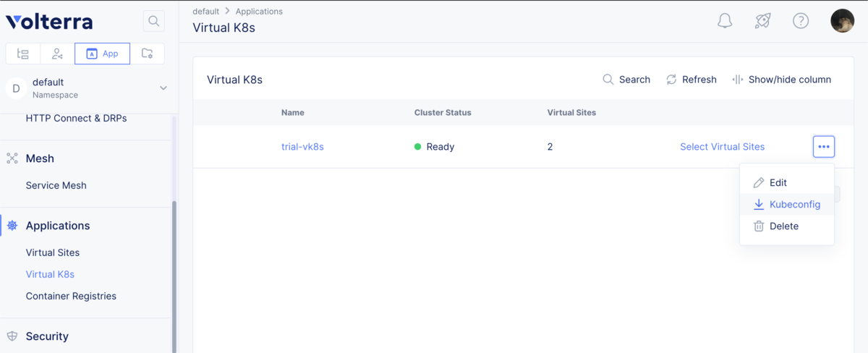Click the rocket launch icon
Viewport: 868px width, 353px height.
pos(762,21)
